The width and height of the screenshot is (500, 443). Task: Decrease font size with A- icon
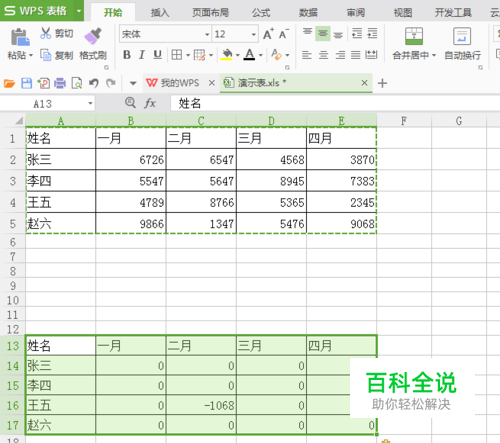click(x=284, y=34)
